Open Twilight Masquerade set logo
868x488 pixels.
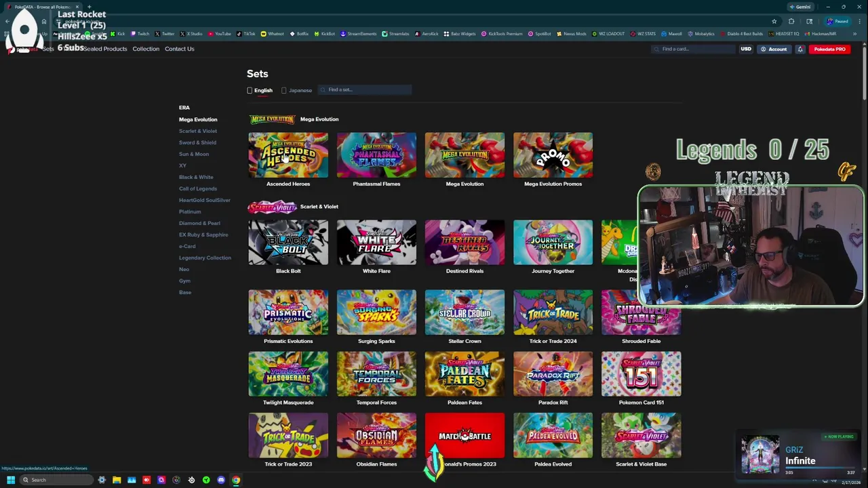click(288, 374)
